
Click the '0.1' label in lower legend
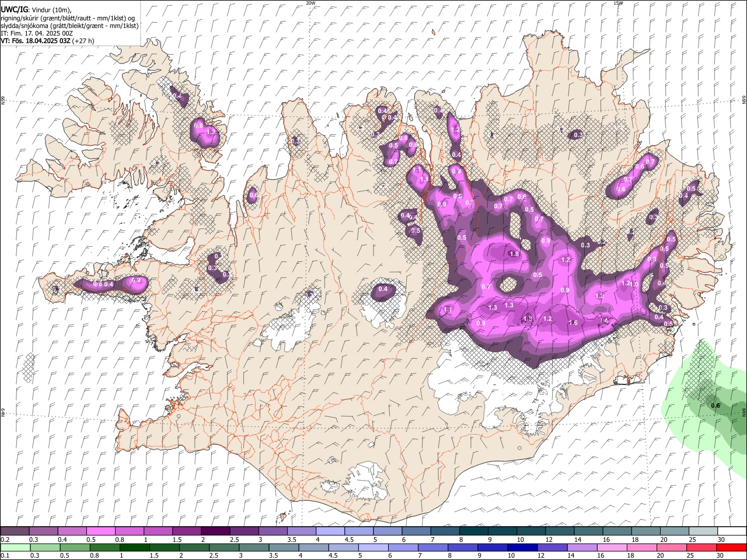click(4, 555)
